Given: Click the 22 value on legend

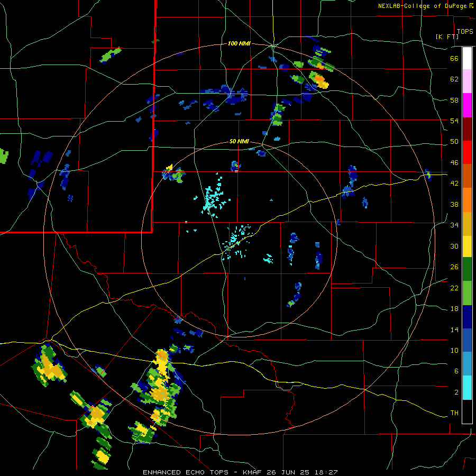Looking at the screenshot, I should (454, 288).
